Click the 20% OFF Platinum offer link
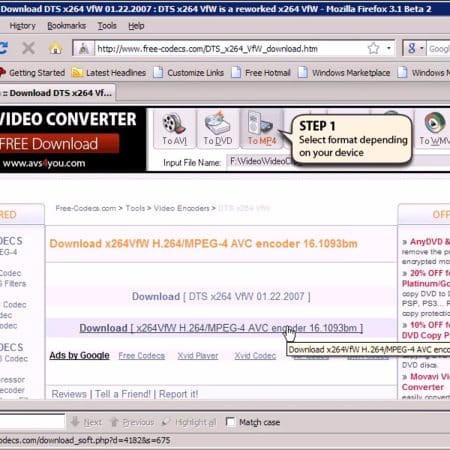 pyautogui.click(x=426, y=278)
